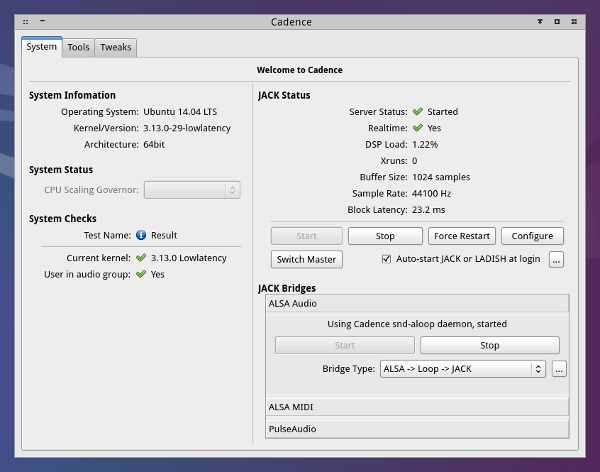Click the Switch Master button
The height and width of the screenshot is (472, 600).
pyautogui.click(x=307, y=260)
